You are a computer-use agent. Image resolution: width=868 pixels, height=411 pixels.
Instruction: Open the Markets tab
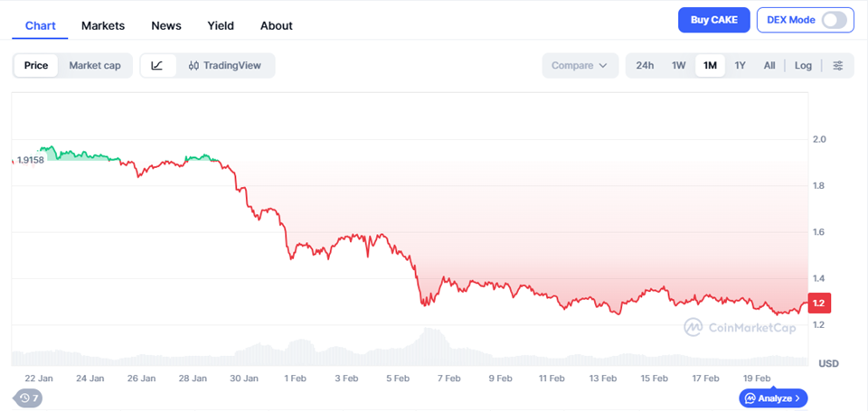(x=103, y=25)
